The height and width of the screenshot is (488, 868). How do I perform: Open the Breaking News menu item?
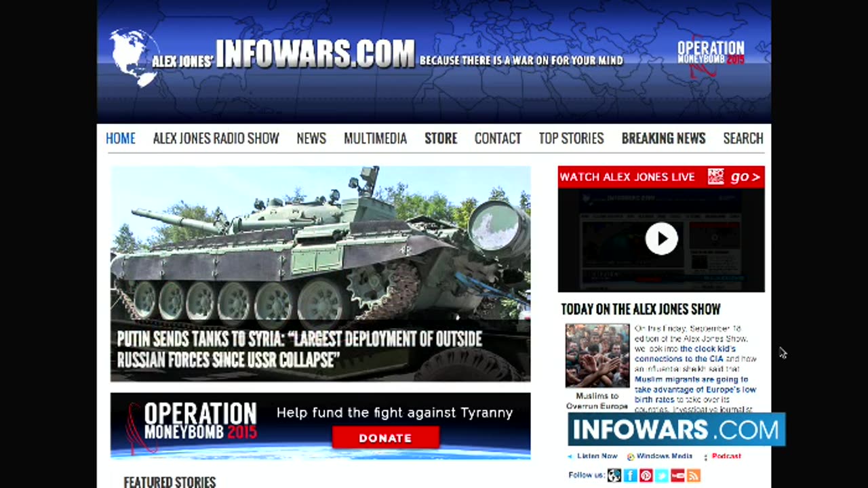663,138
